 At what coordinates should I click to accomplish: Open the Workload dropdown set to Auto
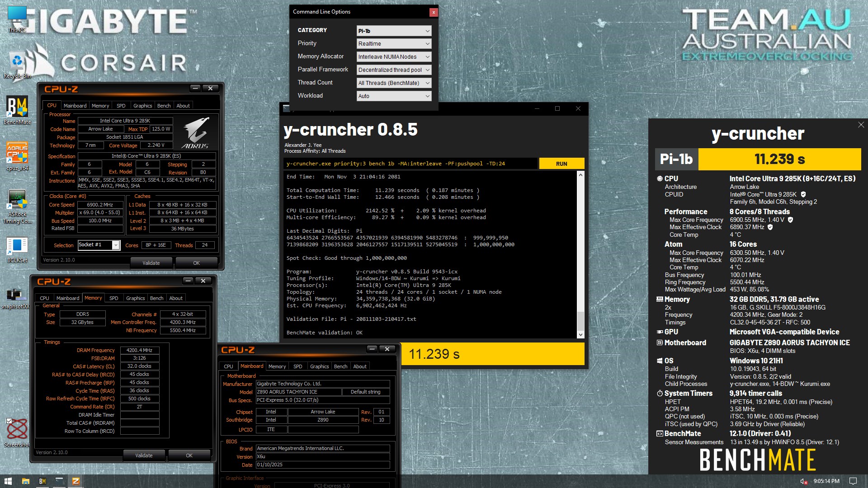[394, 96]
